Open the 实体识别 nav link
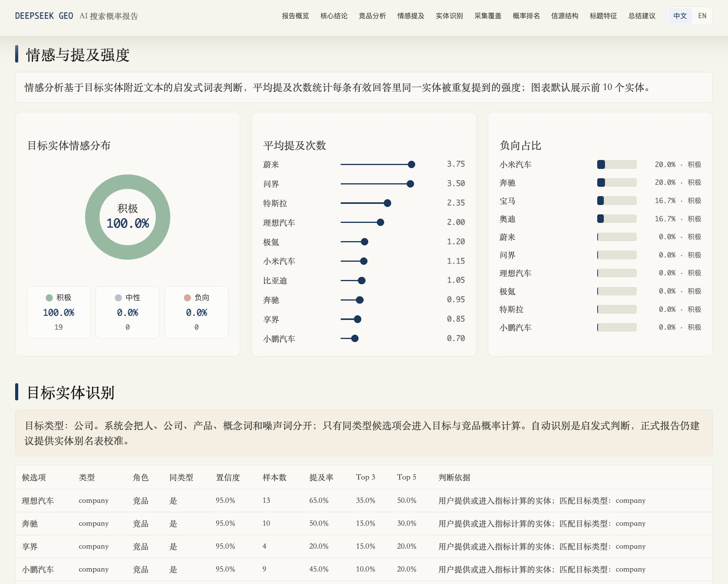The width and height of the screenshot is (728, 584). point(449,16)
